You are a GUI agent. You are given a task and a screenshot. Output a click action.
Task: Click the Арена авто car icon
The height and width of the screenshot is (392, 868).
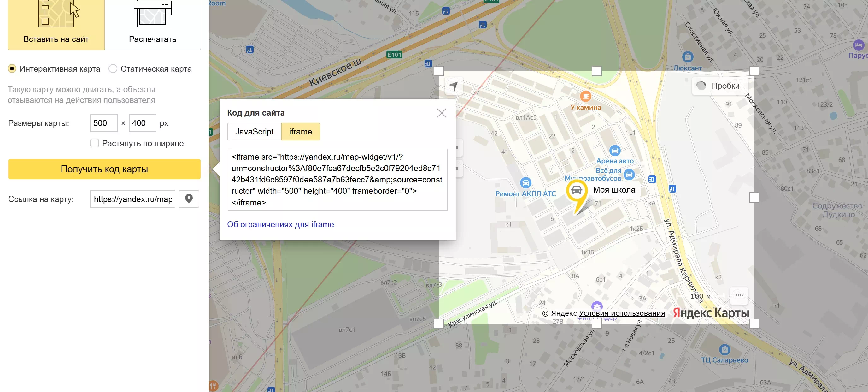click(615, 150)
